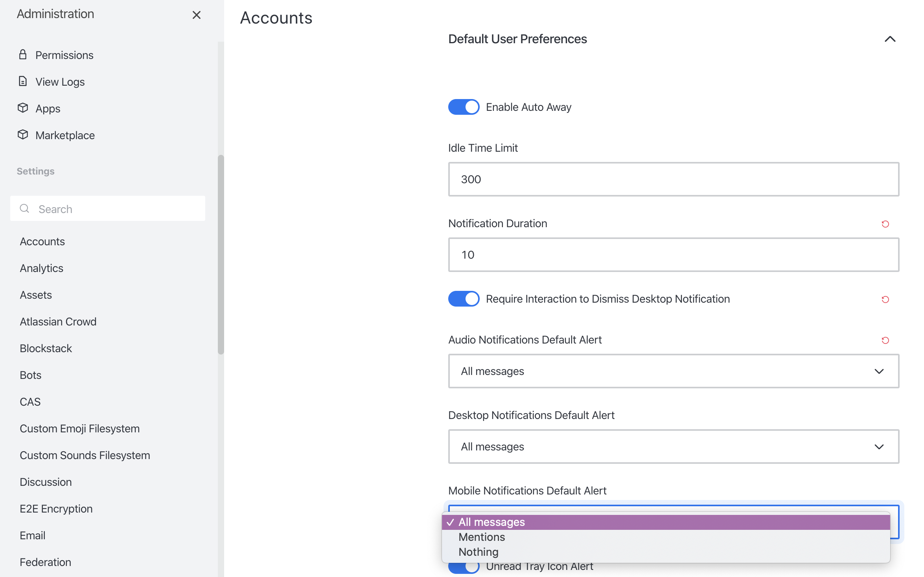Collapse the Default User Preferences section
The image size is (924, 577).
[x=890, y=39]
